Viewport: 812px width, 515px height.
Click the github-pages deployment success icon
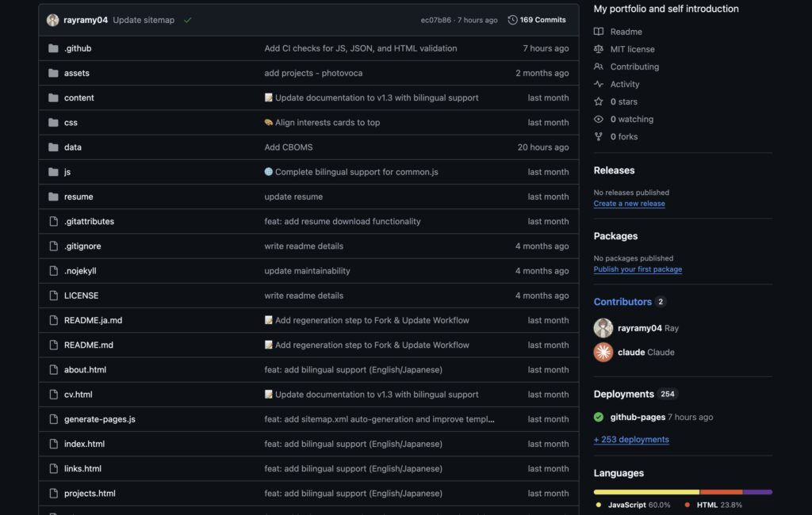point(599,417)
